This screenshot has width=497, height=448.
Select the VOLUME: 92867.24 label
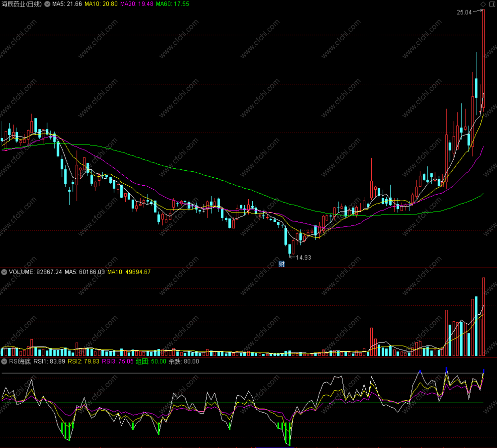[35, 272]
